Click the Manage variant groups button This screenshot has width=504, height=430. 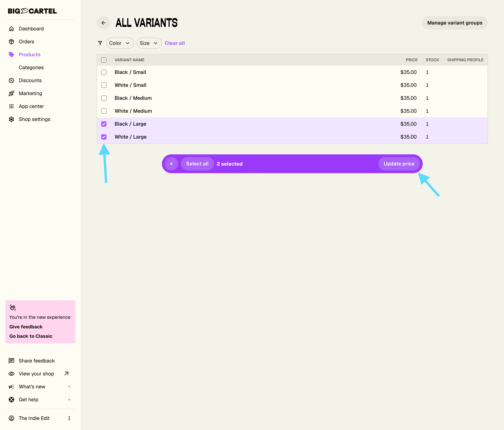pyautogui.click(x=454, y=23)
